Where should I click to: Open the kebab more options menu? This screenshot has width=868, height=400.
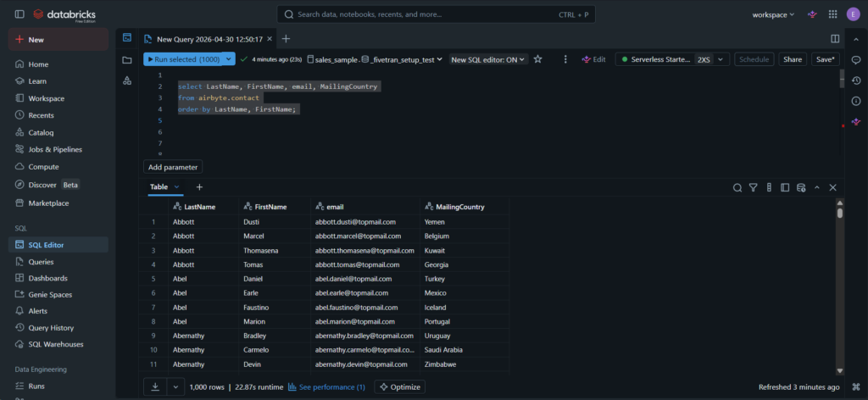pyautogui.click(x=565, y=59)
